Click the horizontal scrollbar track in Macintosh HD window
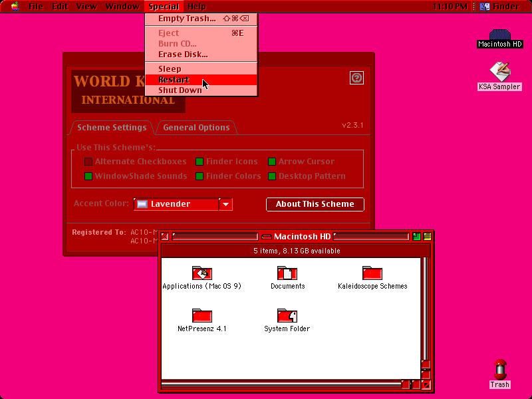Screen dimensions: 532x399 click(281, 385)
